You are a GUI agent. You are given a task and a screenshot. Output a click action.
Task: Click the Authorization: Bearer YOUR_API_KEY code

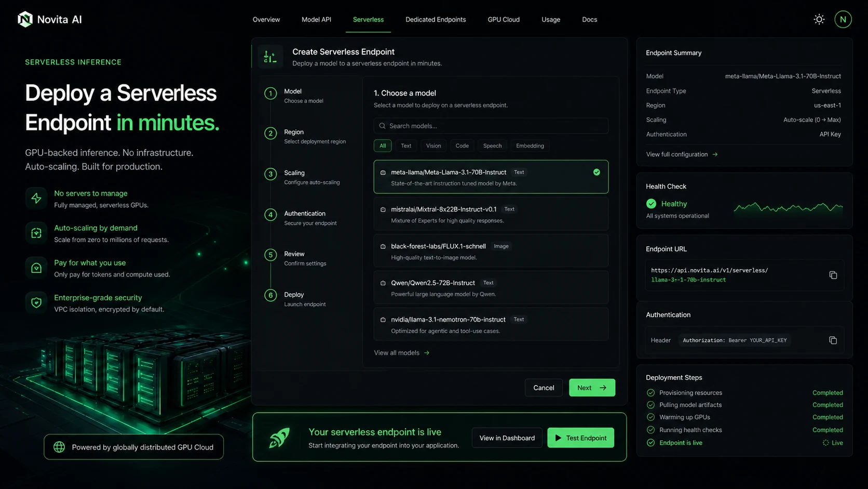coord(735,340)
